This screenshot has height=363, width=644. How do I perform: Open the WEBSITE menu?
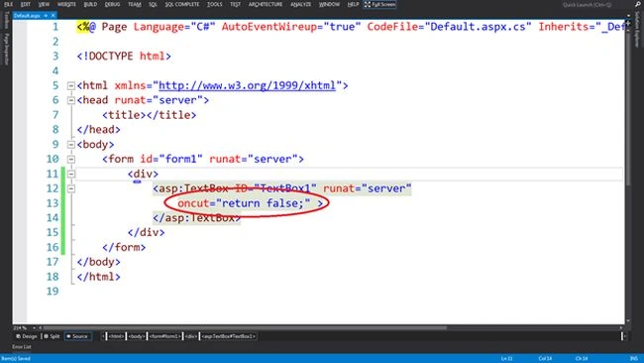(x=66, y=4)
